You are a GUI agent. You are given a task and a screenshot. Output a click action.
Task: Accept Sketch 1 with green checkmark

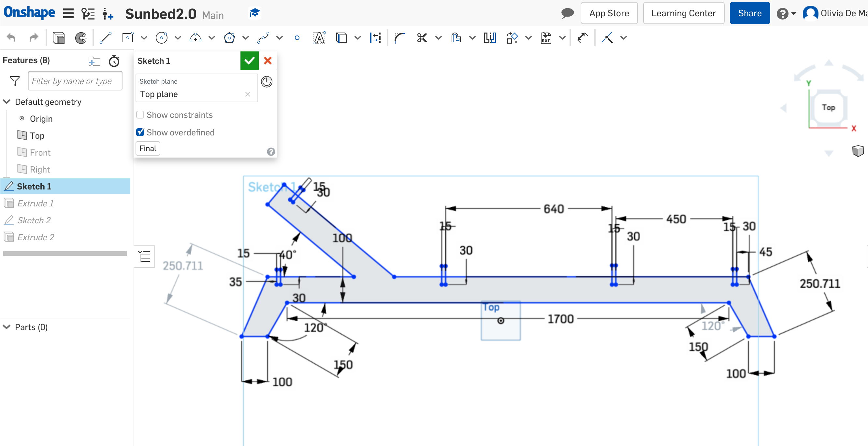[249, 61]
